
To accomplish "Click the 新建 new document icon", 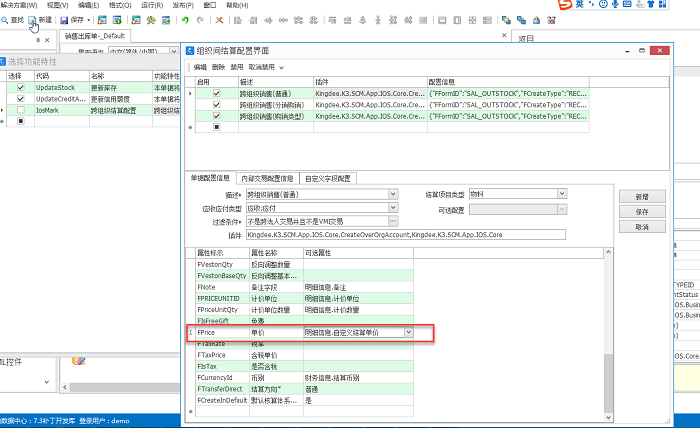I will (x=34, y=20).
